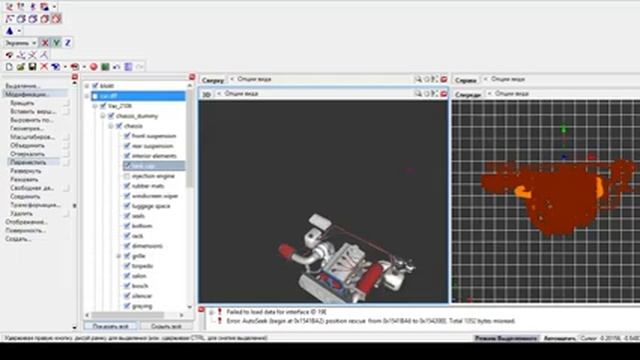This screenshot has width=640, height=360.
Task: Expand the grille tree node
Action: coord(119,256)
